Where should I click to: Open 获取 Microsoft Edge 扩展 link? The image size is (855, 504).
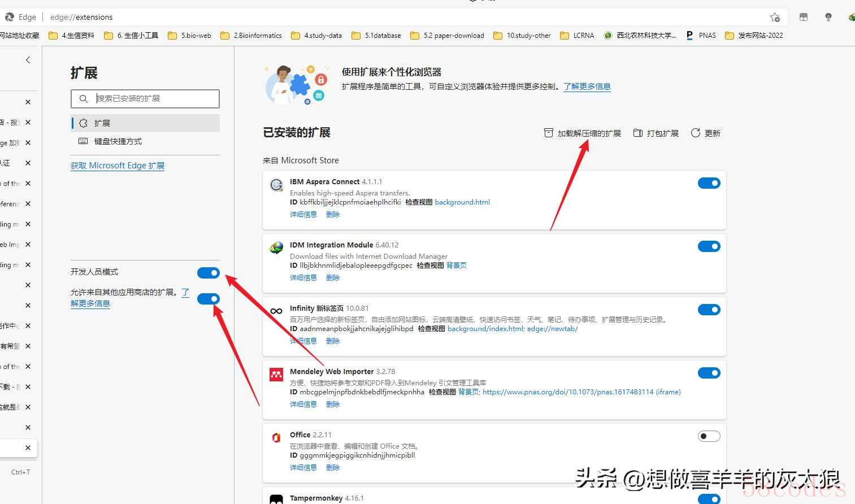(118, 166)
